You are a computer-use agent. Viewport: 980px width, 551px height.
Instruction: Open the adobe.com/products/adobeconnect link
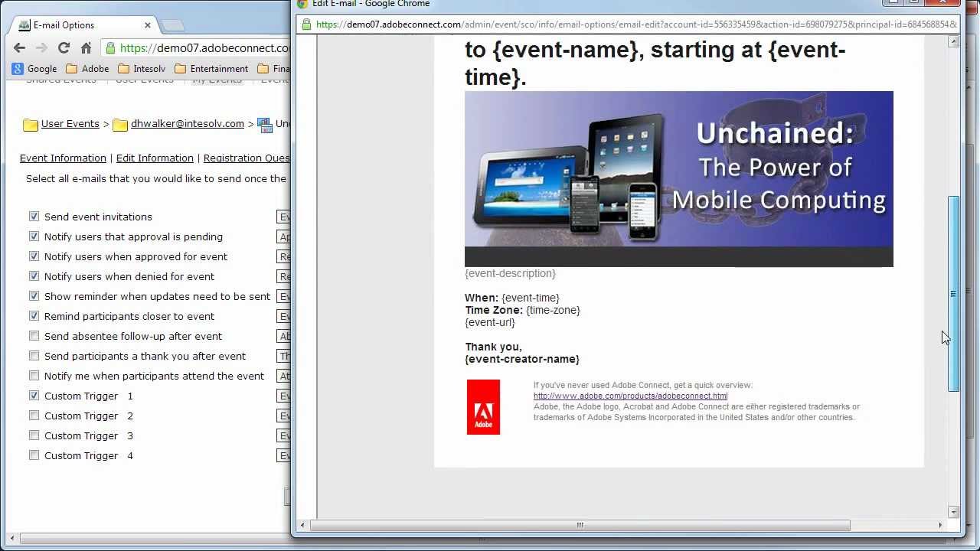point(630,396)
